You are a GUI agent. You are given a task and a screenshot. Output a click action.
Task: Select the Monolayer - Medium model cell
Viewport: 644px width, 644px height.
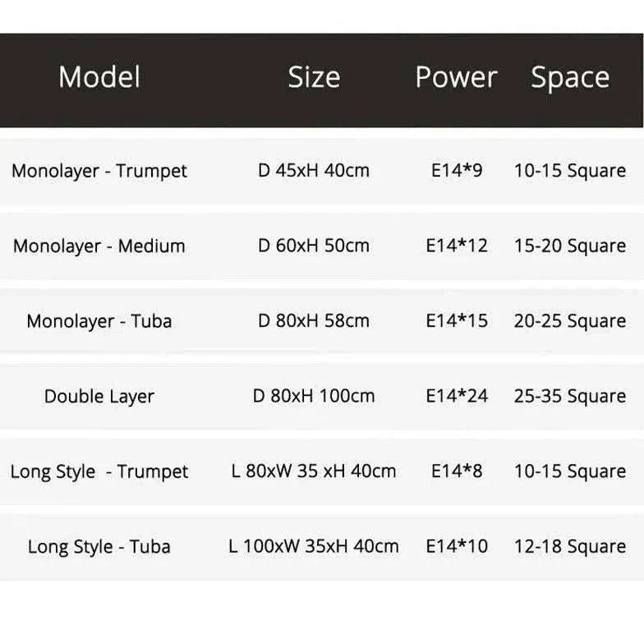[99, 246]
